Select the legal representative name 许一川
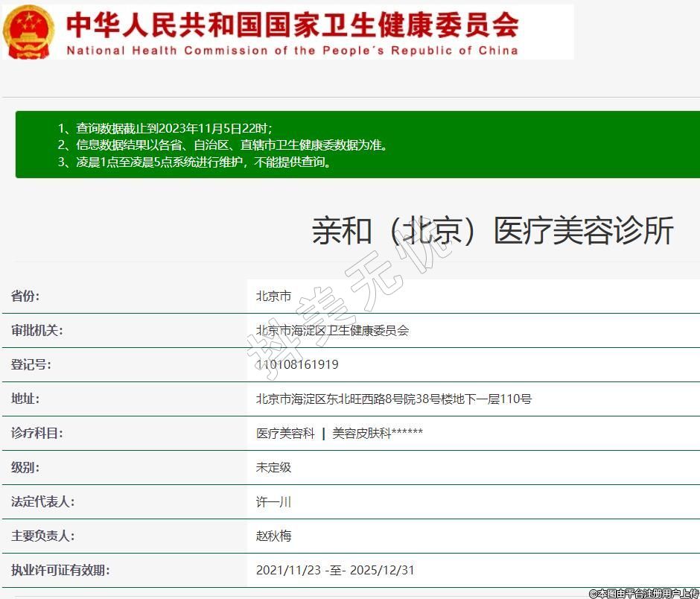The width and height of the screenshot is (700, 599). click(x=273, y=501)
